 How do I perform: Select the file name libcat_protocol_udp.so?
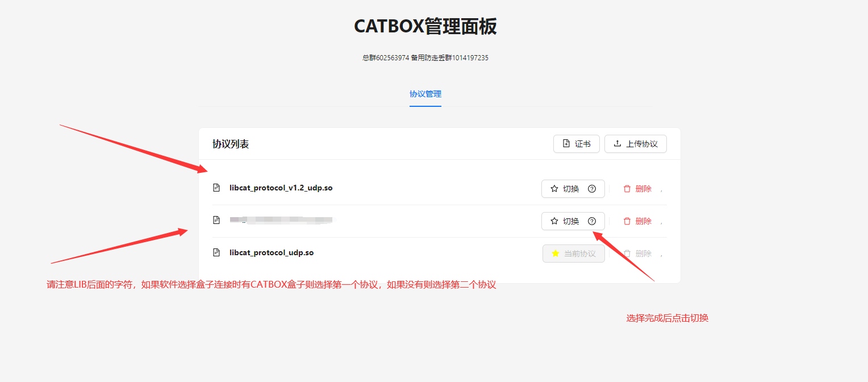(x=272, y=252)
